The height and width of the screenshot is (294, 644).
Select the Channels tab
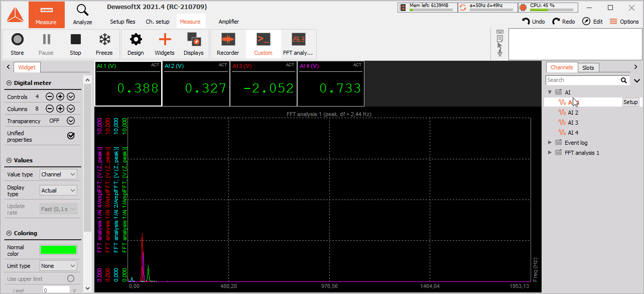[562, 67]
